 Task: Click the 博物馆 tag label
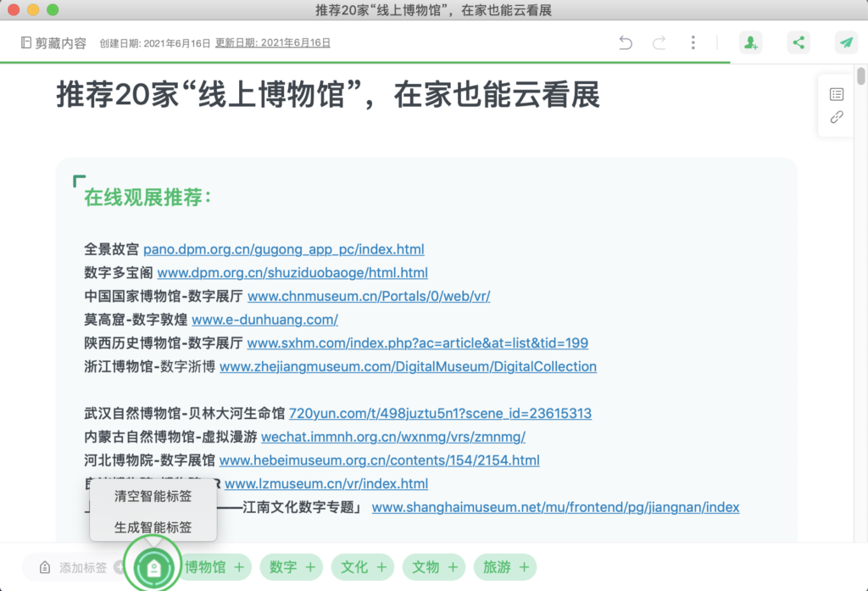[x=205, y=567]
